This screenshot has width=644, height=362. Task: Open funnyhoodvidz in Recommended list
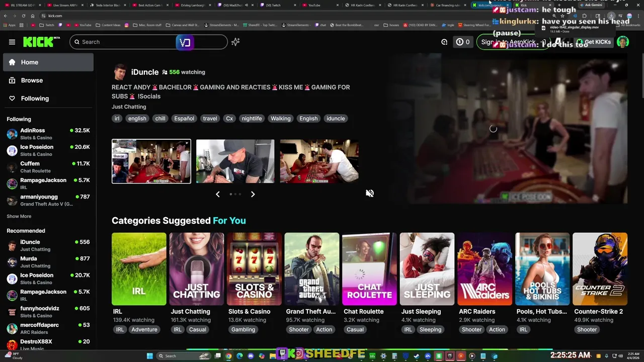[x=48, y=312]
